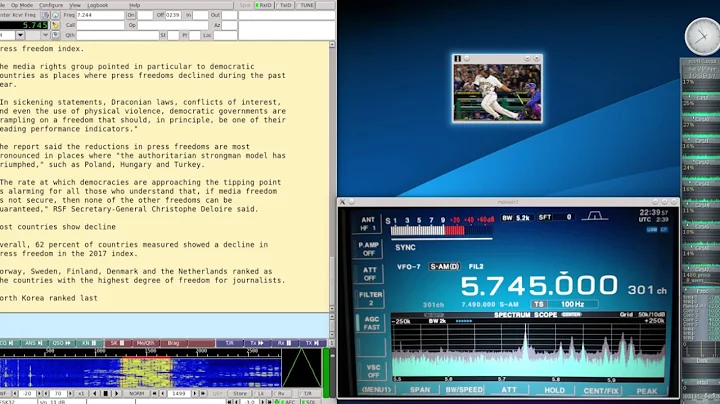The image size is (720, 404).
Task: Click the Call input field
Action: coord(100,25)
